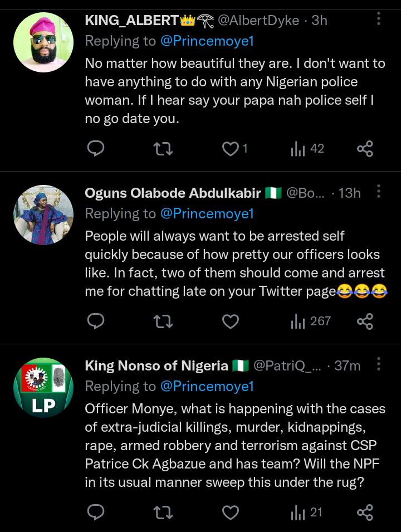The image size is (401, 532).
Task: Retweet KING_ALBERT's tweet
Action: click(x=163, y=149)
